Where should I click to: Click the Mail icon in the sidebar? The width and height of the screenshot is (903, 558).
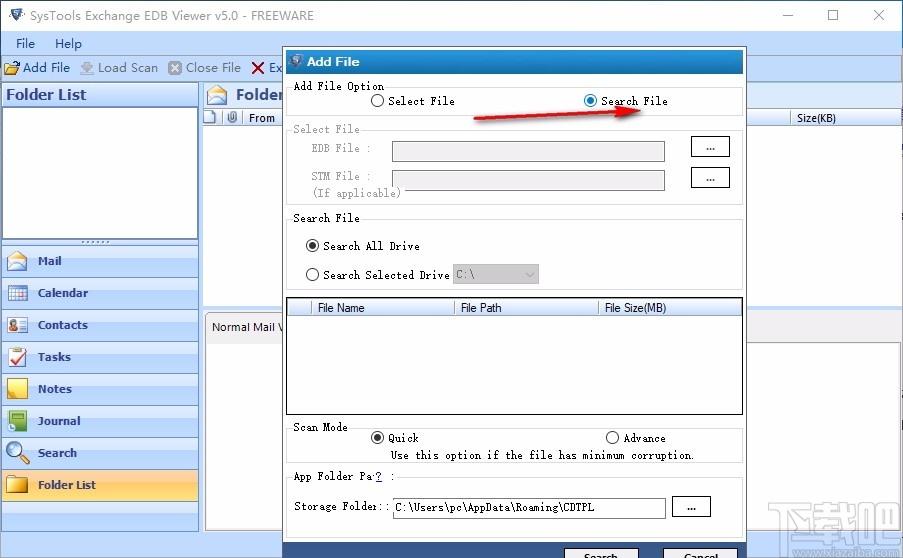[x=17, y=261]
